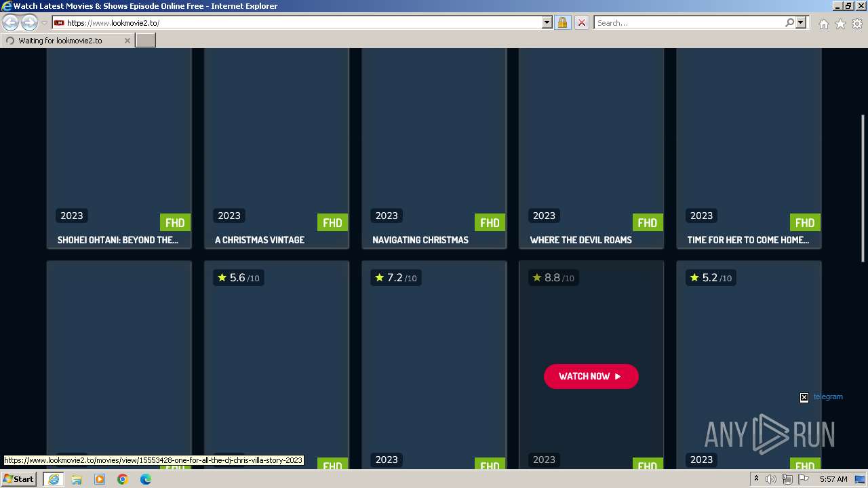This screenshot has height=488, width=868.
Task: Click the volume speaker tray icon
Action: coord(771,479)
